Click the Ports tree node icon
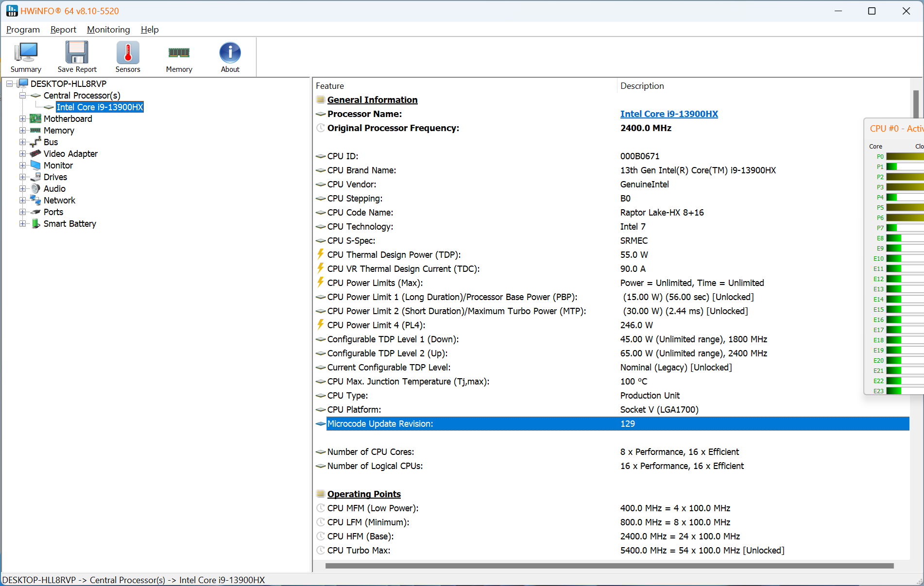Image resolution: width=924 pixels, height=586 pixels. point(35,212)
